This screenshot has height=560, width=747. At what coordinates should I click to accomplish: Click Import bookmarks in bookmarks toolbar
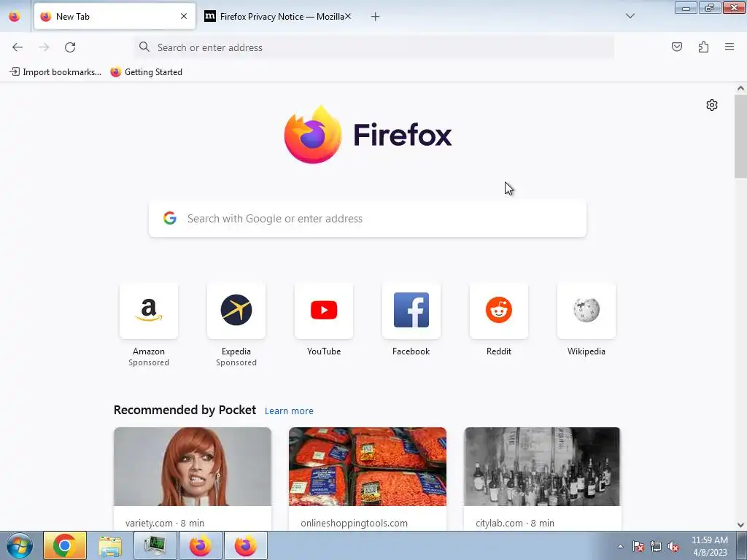(x=55, y=72)
